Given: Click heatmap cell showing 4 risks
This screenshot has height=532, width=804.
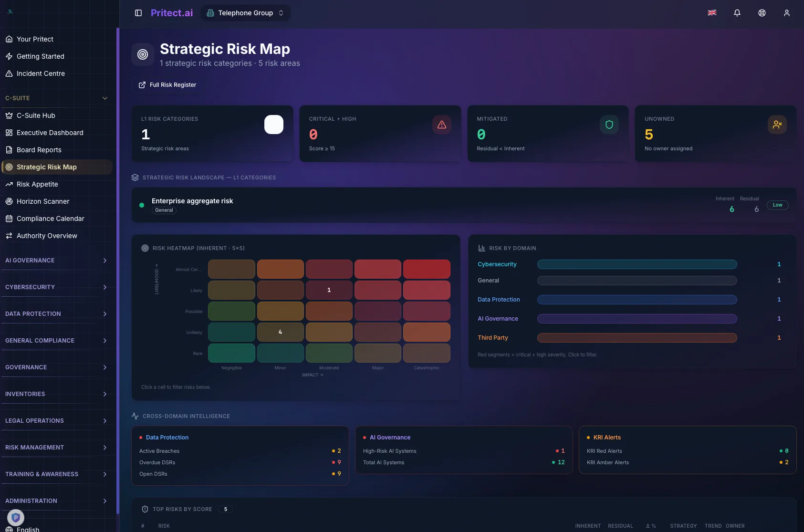Looking at the screenshot, I should [280, 332].
